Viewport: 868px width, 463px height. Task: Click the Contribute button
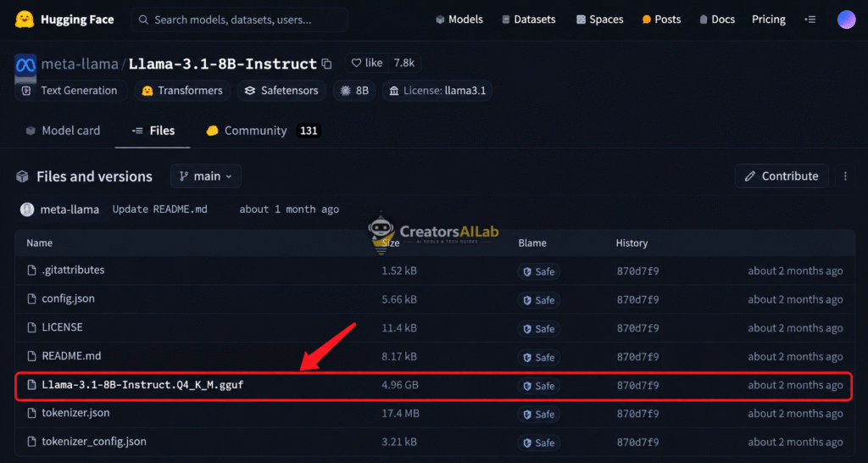tap(782, 176)
